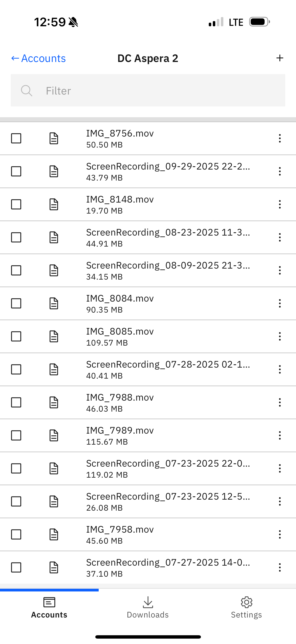Open more options for IMG_8148.mov
Screen dimensions: 296x644
pyautogui.click(x=280, y=204)
